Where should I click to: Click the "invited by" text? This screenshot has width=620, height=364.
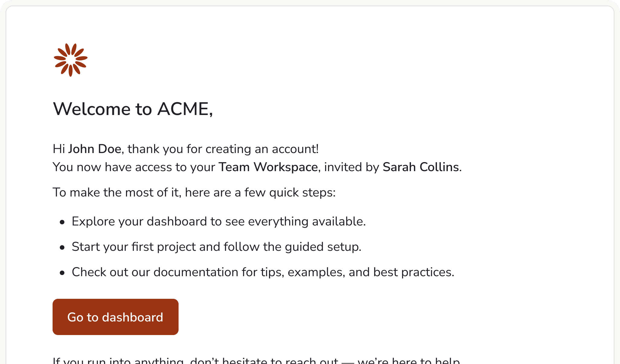click(x=351, y=167)
